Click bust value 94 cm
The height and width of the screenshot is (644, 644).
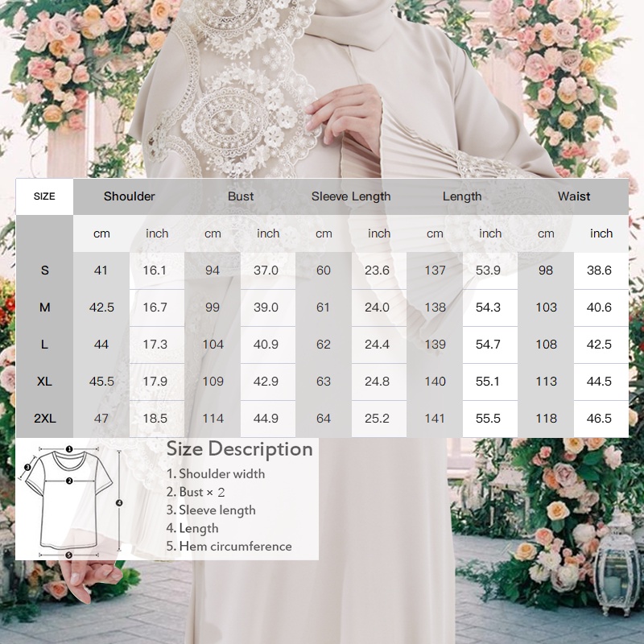coord(213,270)
